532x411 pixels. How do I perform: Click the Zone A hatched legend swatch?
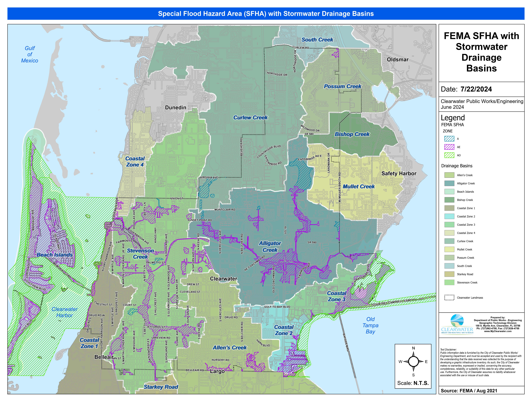click(x=449, y=139)
